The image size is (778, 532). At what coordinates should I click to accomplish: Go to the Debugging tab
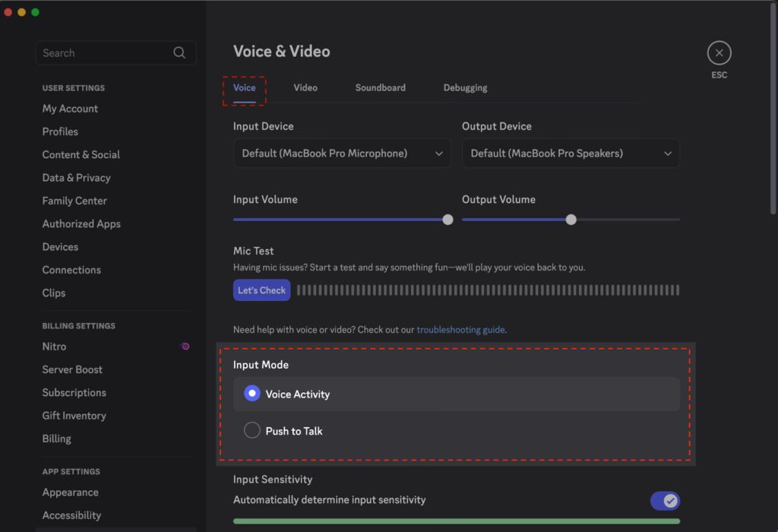(465, 87)
